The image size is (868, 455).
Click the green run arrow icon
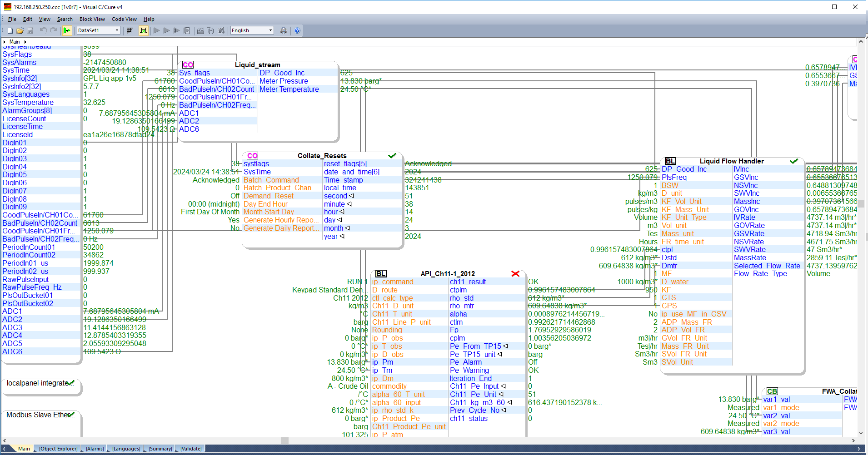tap(67, 30)
